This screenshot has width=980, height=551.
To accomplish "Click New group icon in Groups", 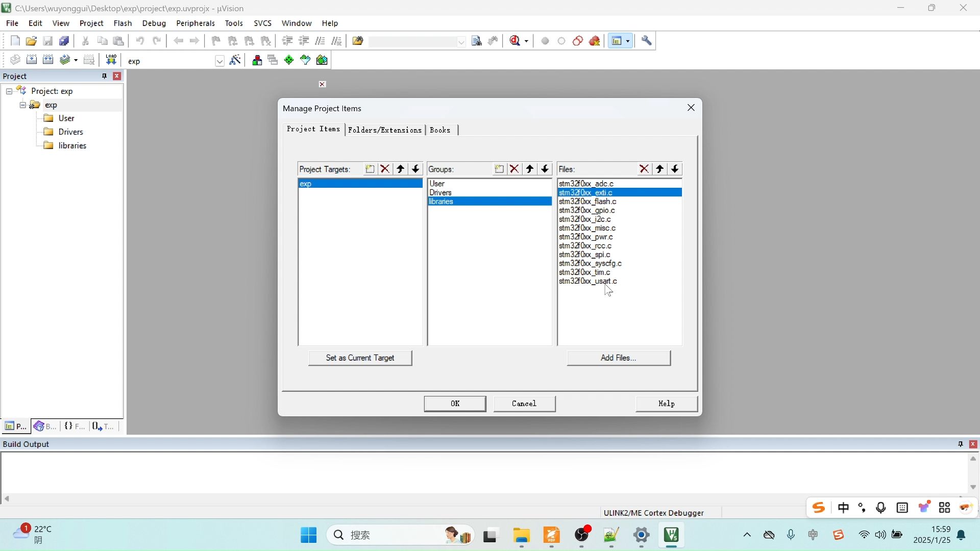I will coord(499,169).
